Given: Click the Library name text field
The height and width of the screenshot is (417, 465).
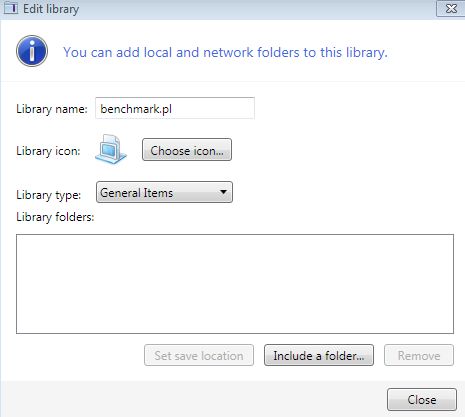Looking at the screenshot, I should tap(175, 108).
